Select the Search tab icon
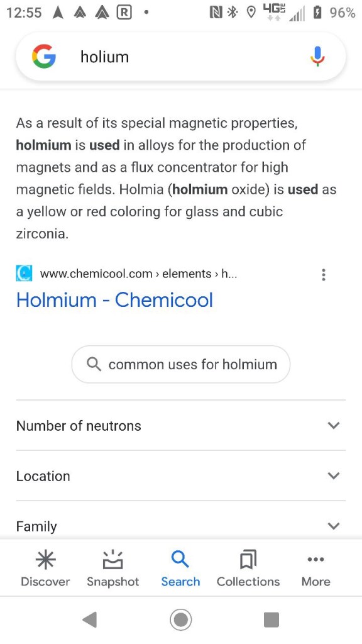 tap(180, 559)
